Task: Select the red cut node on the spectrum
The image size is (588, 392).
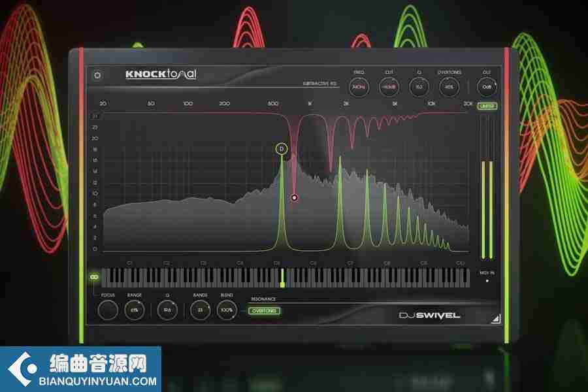Action: (x=295, y=197)
